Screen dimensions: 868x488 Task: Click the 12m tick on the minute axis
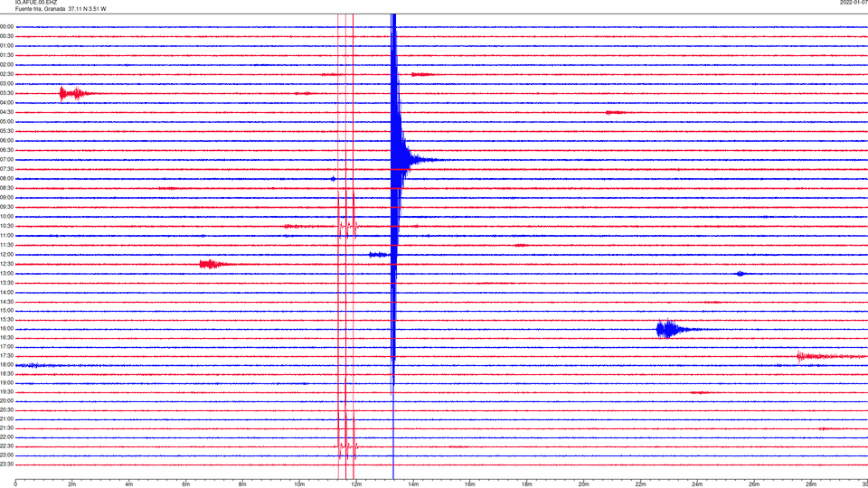tap(356, 484)
